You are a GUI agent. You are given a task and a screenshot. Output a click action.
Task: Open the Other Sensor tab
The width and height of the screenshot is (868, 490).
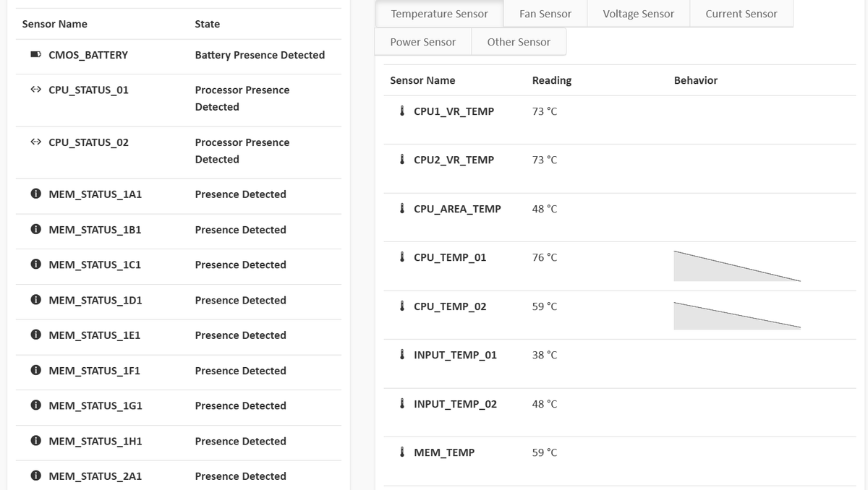click(519, 42)
